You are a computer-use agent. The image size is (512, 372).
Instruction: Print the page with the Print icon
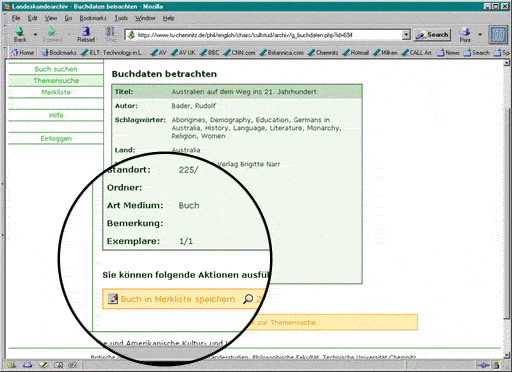(x=465, y=34)
